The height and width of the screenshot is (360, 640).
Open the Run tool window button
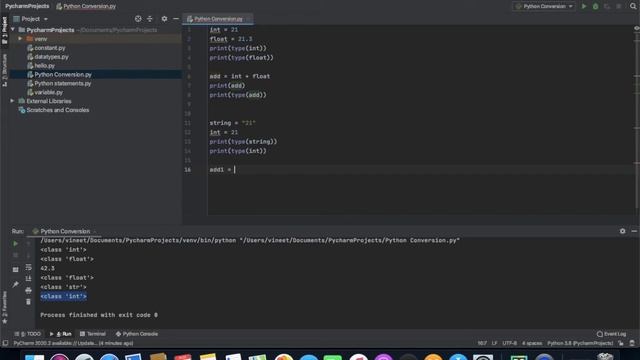pos(60,334)
